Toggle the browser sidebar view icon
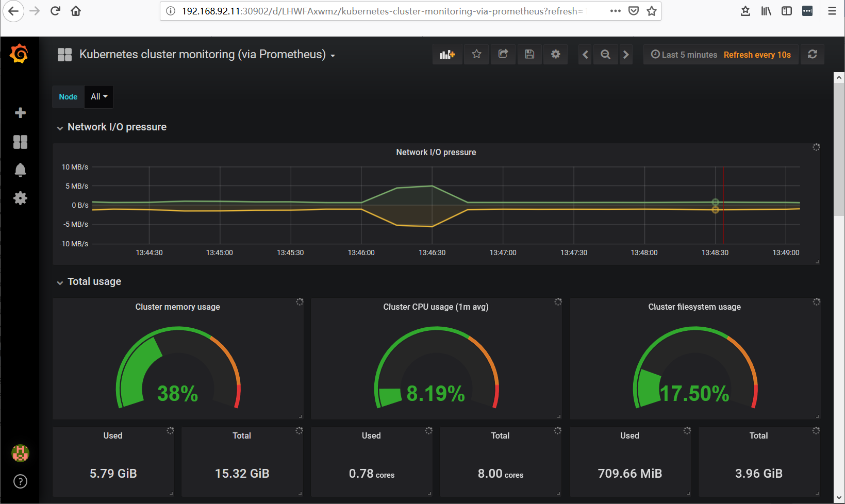845x504 pixels. [787, 11]
